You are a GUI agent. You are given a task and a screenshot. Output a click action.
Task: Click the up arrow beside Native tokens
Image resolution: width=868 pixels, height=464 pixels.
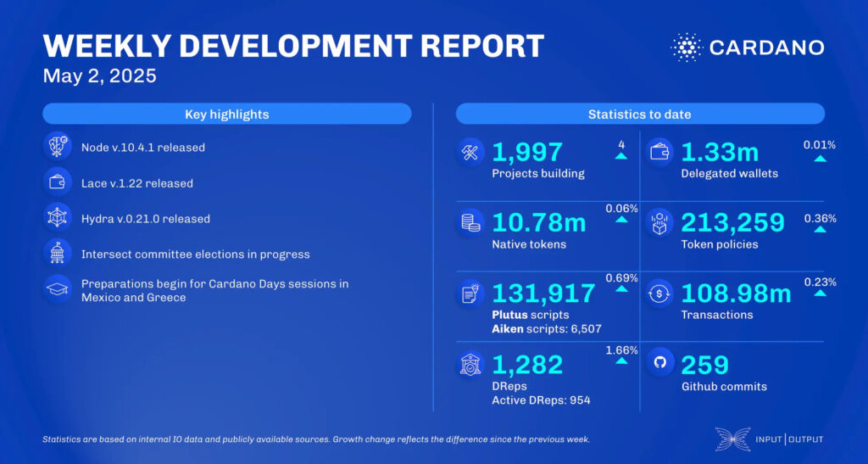(x=621, y=219)
